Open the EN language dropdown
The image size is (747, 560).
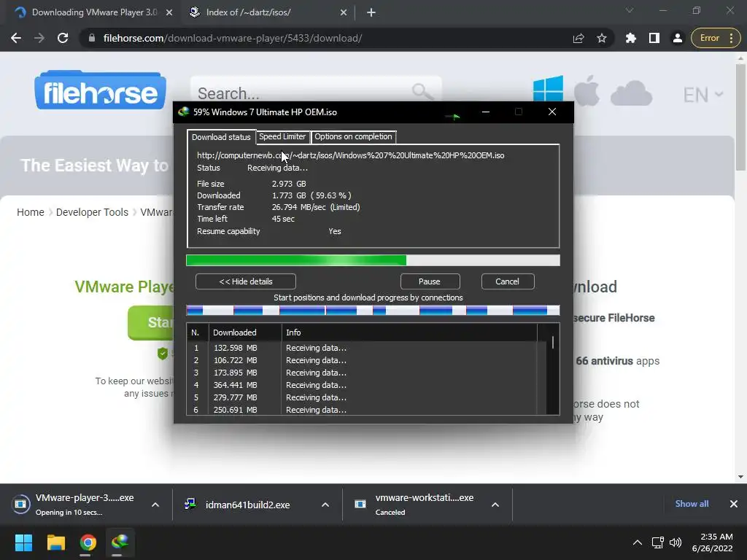[703, 95]
